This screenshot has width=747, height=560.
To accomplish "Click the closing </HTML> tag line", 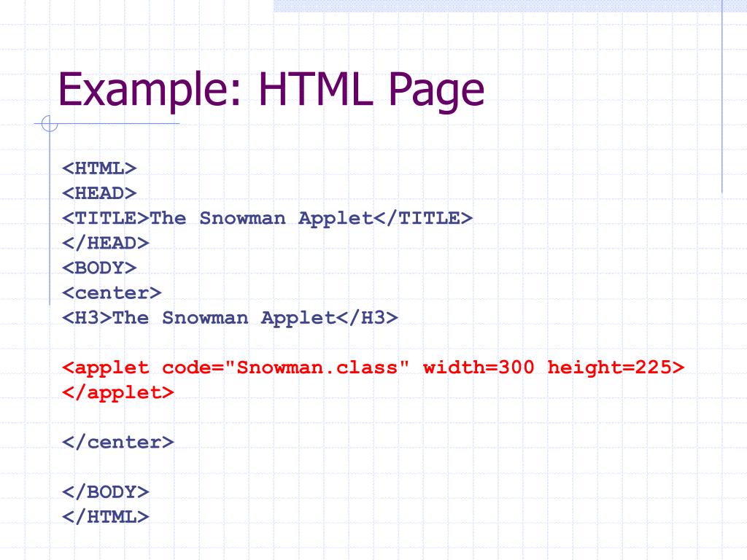I will tap(105, 517).
